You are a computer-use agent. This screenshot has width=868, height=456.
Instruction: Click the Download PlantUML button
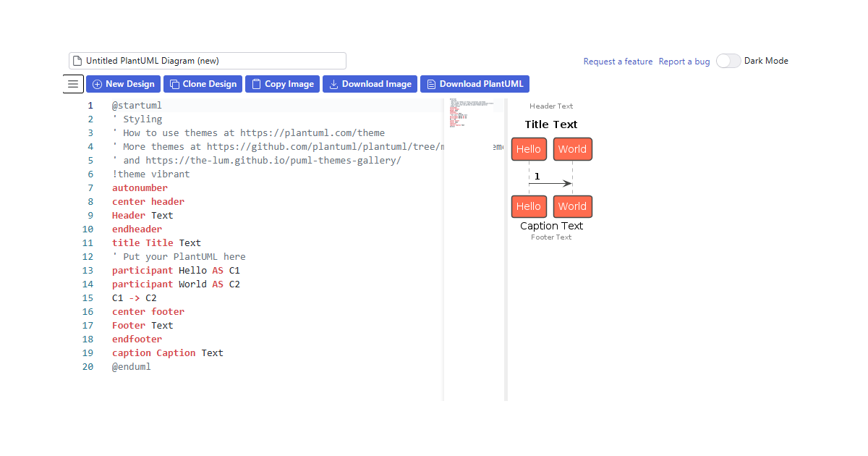pos(475,83)
